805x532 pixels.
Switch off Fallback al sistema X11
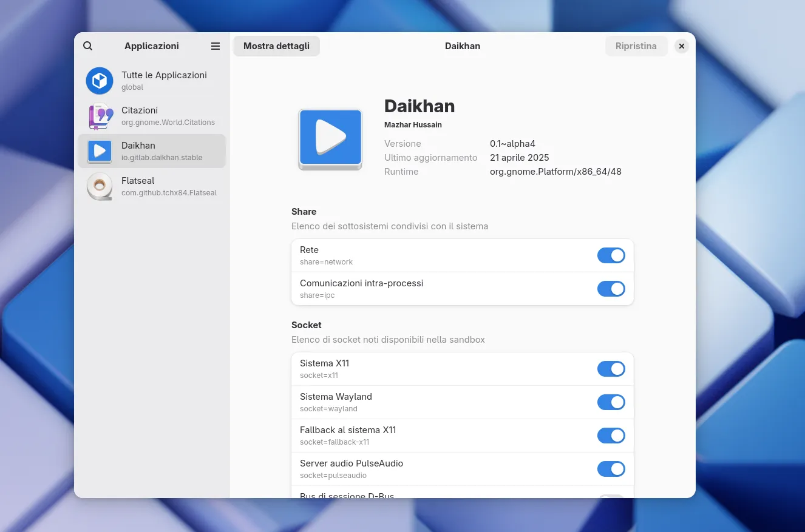(611, 436)
